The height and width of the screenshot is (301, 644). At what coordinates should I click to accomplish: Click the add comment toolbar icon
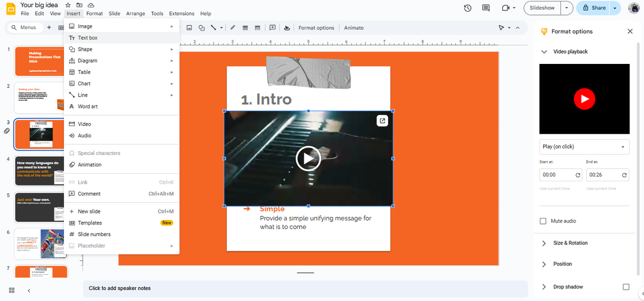click(x=272, y=28)
